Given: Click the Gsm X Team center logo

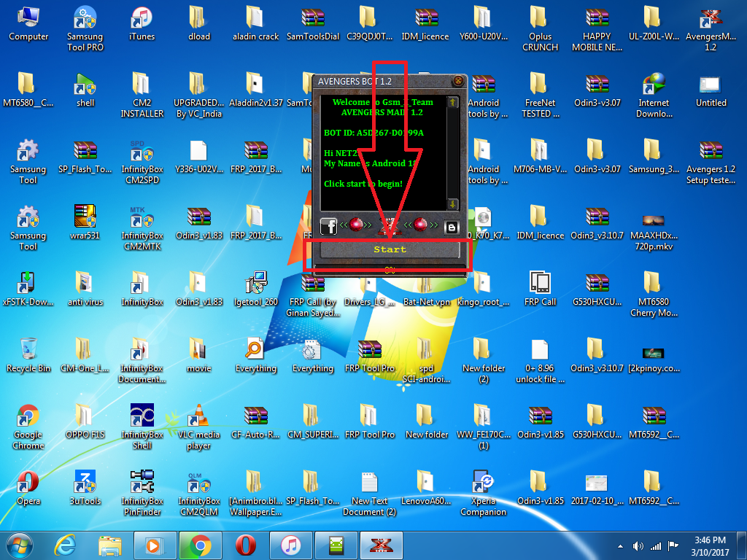Looking at the screenshot, I should click(388, 227).
